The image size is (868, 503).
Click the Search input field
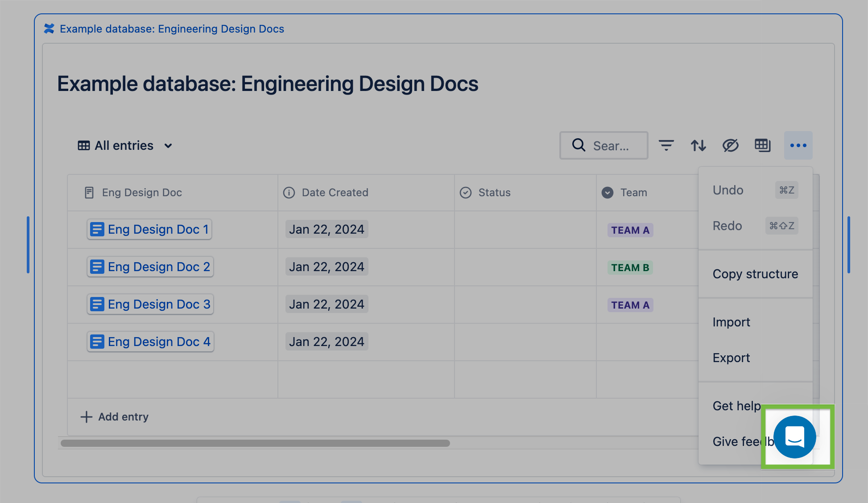click(604, 145)
